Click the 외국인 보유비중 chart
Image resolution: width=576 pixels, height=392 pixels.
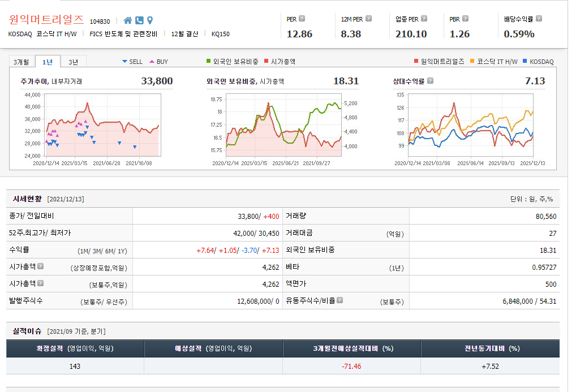(283, 125)
